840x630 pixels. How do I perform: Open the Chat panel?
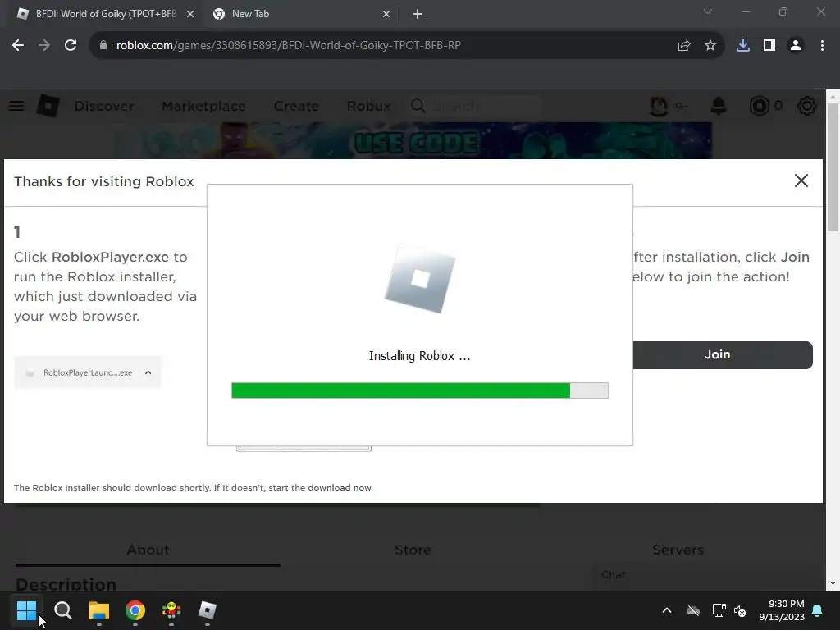tap(614, 575)
